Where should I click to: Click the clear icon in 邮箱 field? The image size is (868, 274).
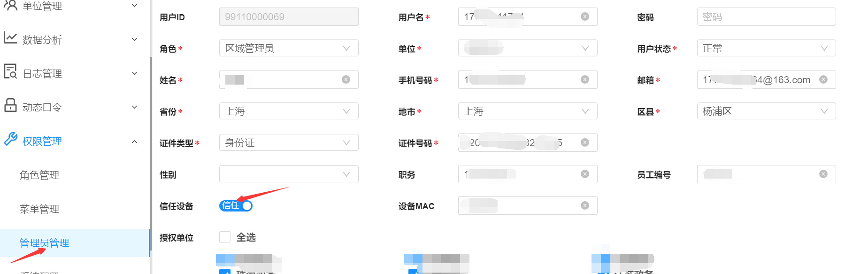click(823, 79)
